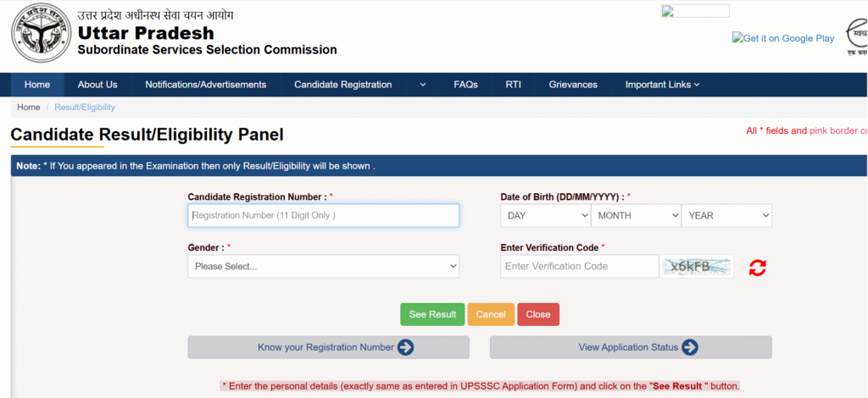Expand the Candidate Registration menu chevron
The height and width of the screenshot is (398, 868).
click(x=422, y=85)
